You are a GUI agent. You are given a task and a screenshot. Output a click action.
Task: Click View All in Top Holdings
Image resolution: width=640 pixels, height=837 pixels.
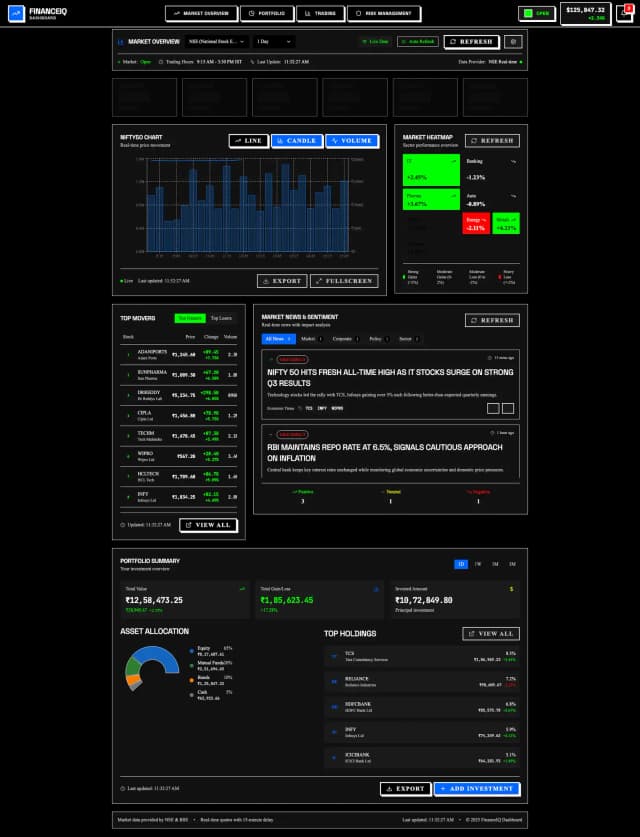490,634
